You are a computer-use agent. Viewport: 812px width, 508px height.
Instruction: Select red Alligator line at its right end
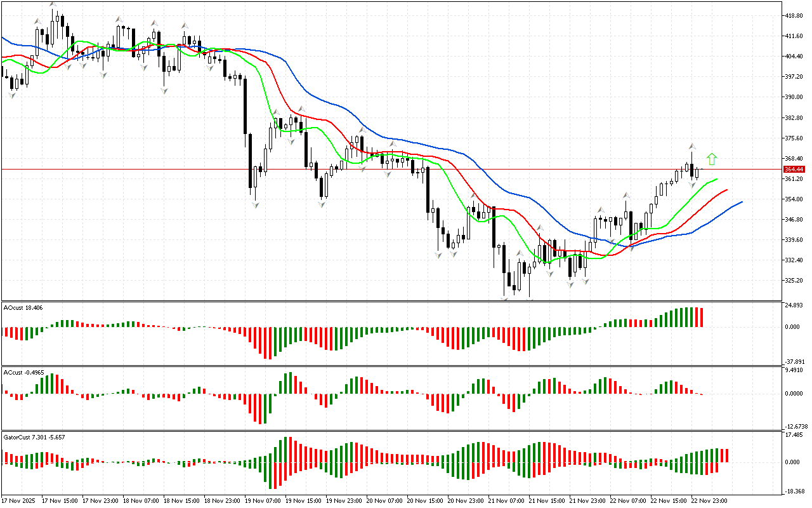726,190
